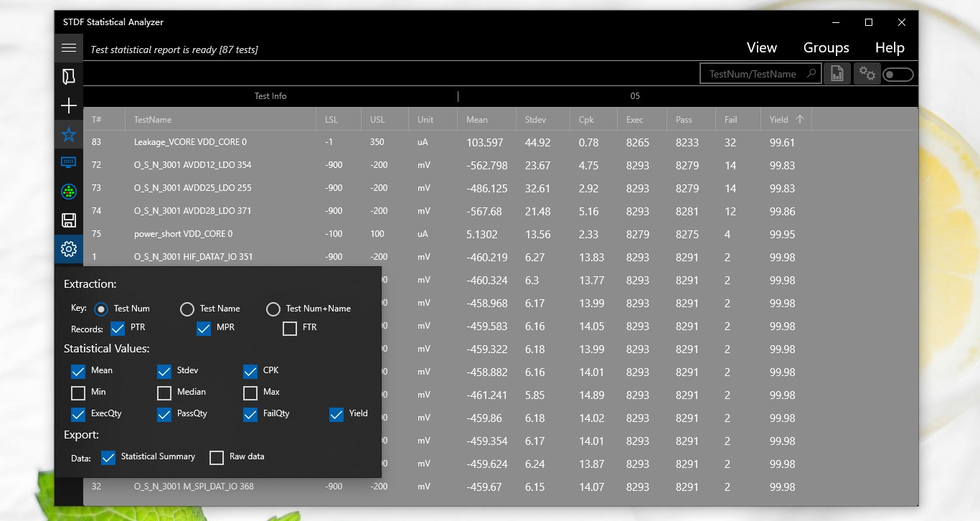
Task: Click the floppy disk save icon
Action: [69, 220]
